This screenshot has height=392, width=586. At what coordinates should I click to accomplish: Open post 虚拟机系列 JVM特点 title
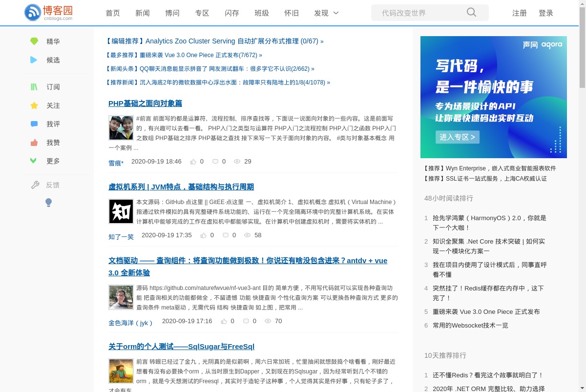(181, 187)
